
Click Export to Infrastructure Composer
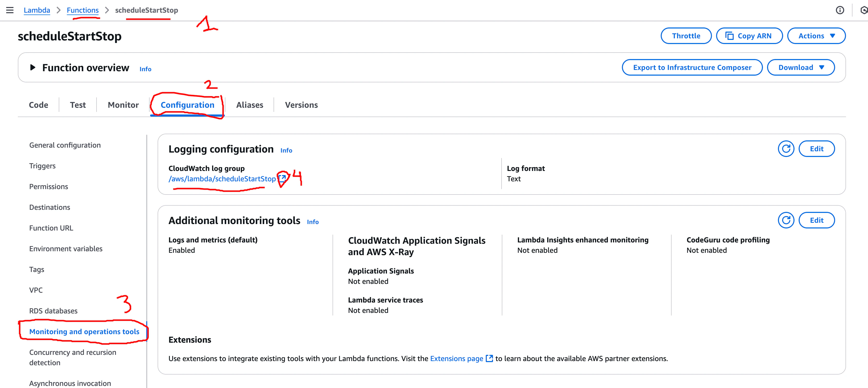692,67
